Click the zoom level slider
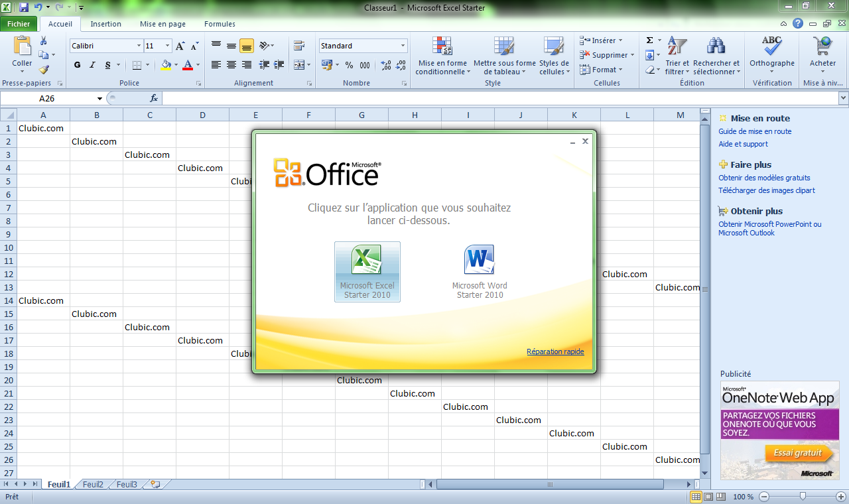The image size is (849, 504). [803, 497]
